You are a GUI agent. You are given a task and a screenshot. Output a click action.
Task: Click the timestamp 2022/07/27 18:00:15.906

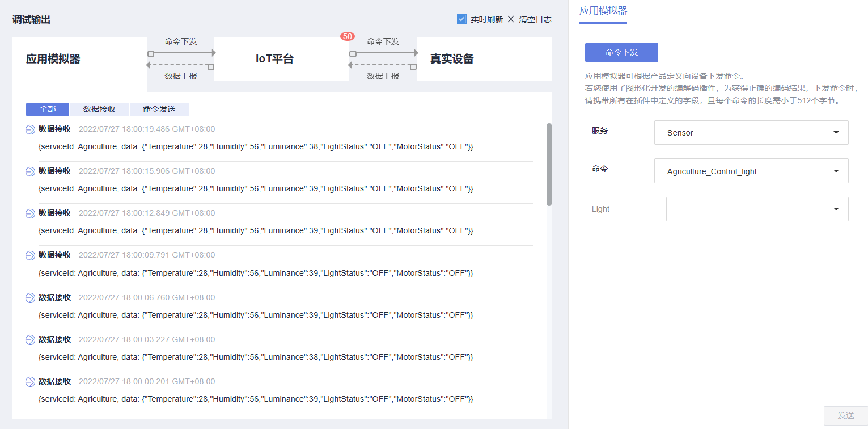147,171
